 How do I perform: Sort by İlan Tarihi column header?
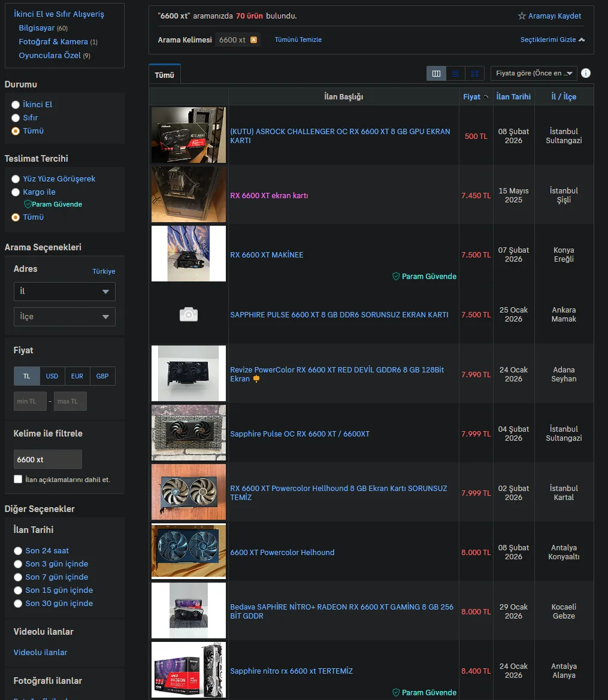point(513,96)
